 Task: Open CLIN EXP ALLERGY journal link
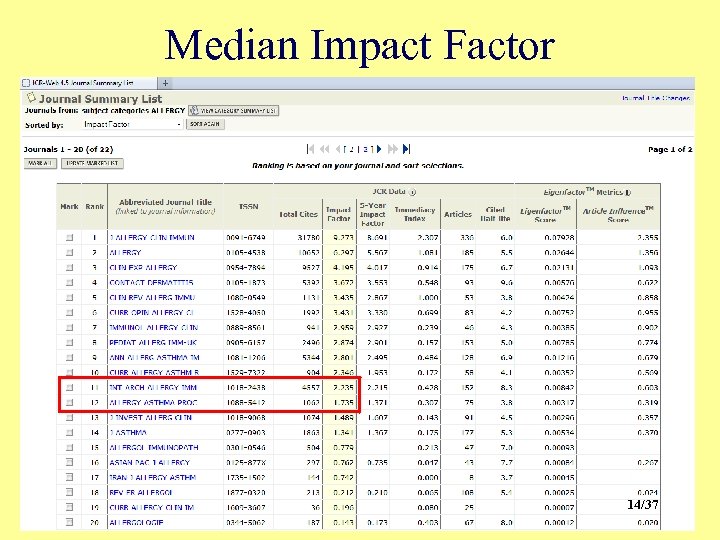click(x=143, y=267)
